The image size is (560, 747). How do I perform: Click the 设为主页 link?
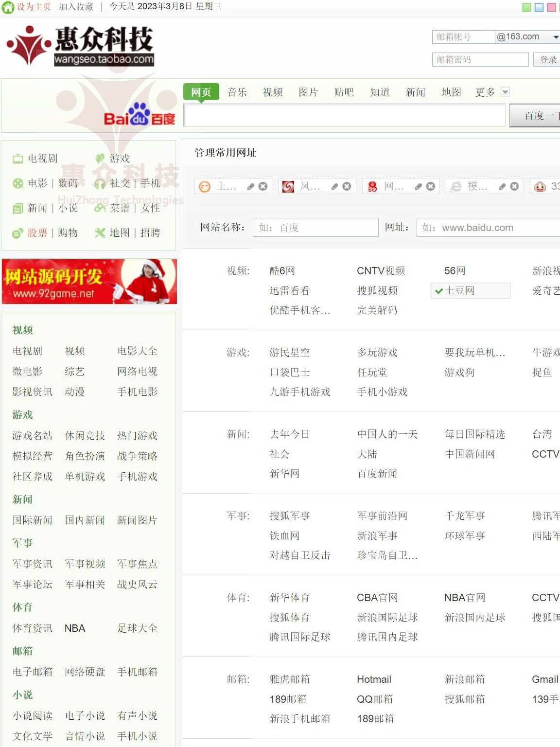click(34, 7)
